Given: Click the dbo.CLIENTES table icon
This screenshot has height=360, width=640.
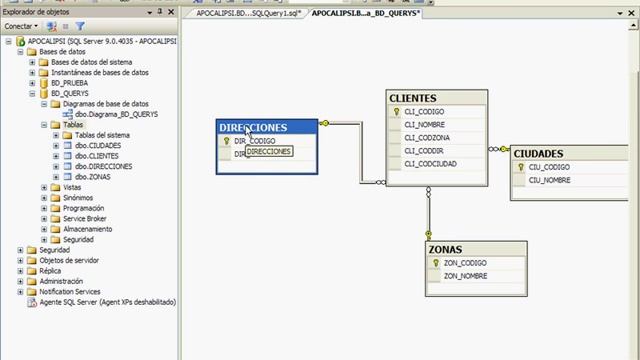Looking at the screenshot, I should pos(68,156).
